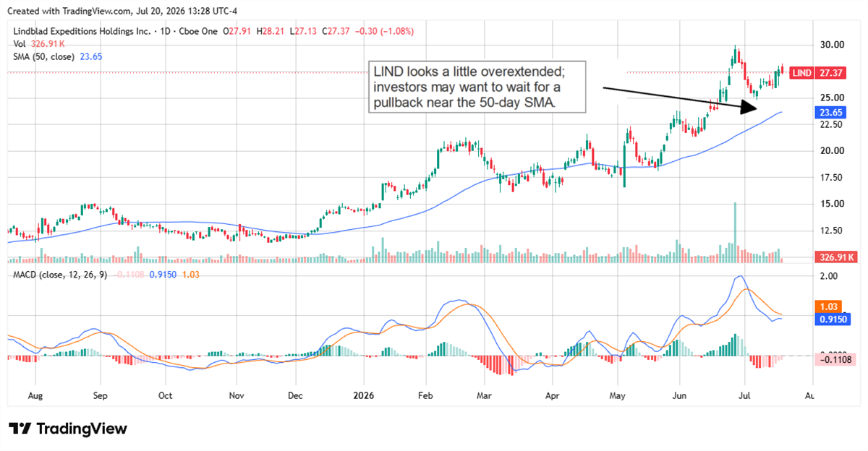Click the 2026 year time axis label
Viewport: 868px width, 451px height.
(x=364, y=396)
